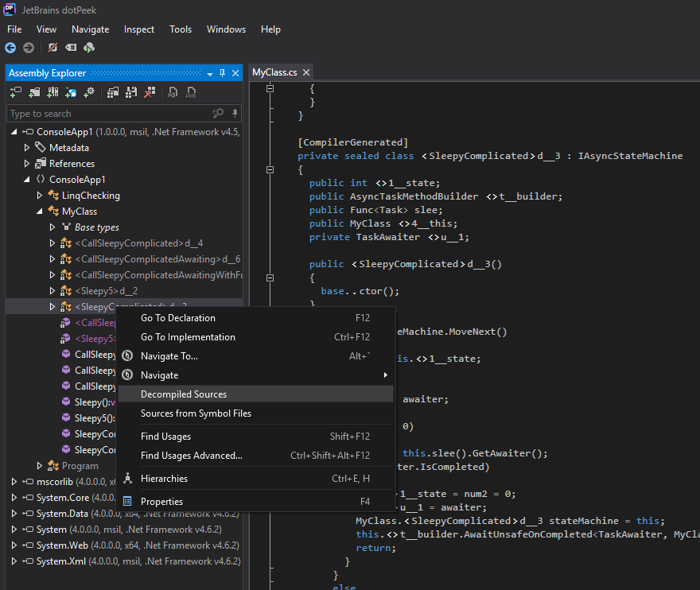The width and height of the screenshot is (700, 590).
Task: Generate PDB for the selected assembly
Action: pos(190,92)
